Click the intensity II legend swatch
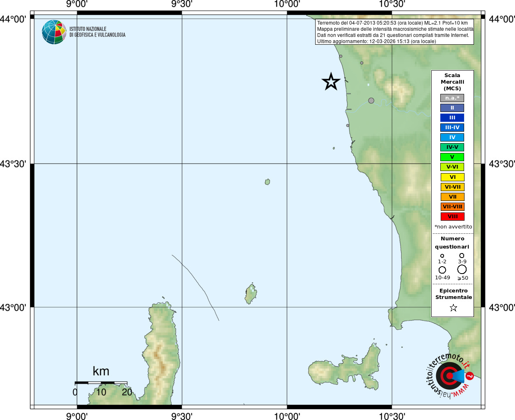515x420 pixels. tap(452, 108)
